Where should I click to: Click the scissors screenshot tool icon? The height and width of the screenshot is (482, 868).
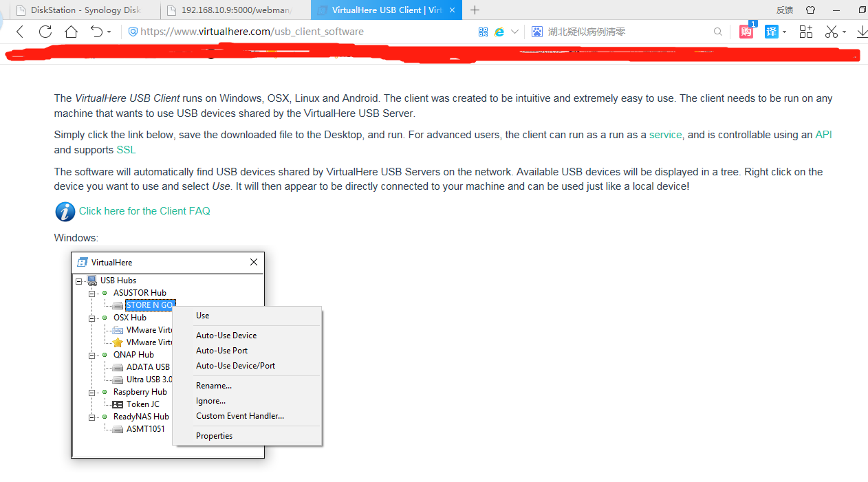832,32
